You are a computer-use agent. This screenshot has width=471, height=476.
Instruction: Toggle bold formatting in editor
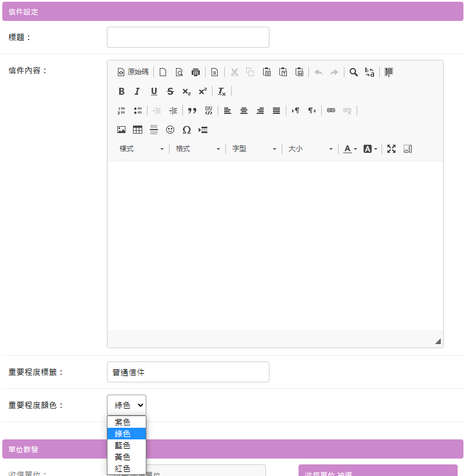click(121, 91)
